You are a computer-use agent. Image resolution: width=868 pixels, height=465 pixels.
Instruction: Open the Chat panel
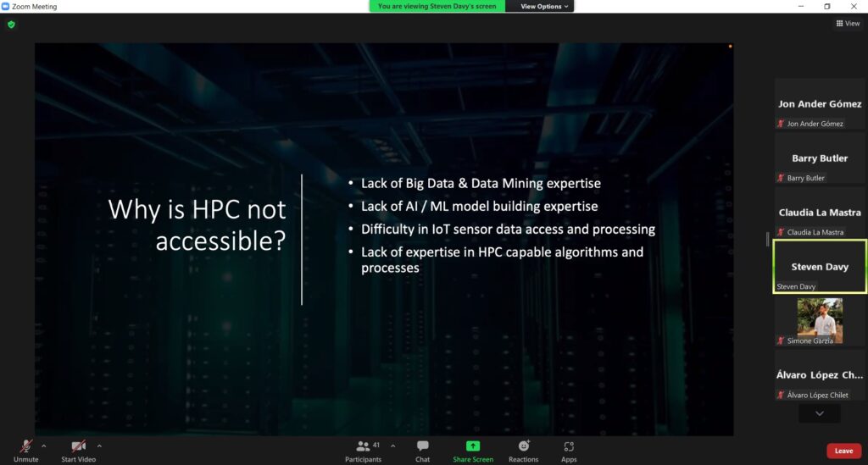(x=422, y=451)
